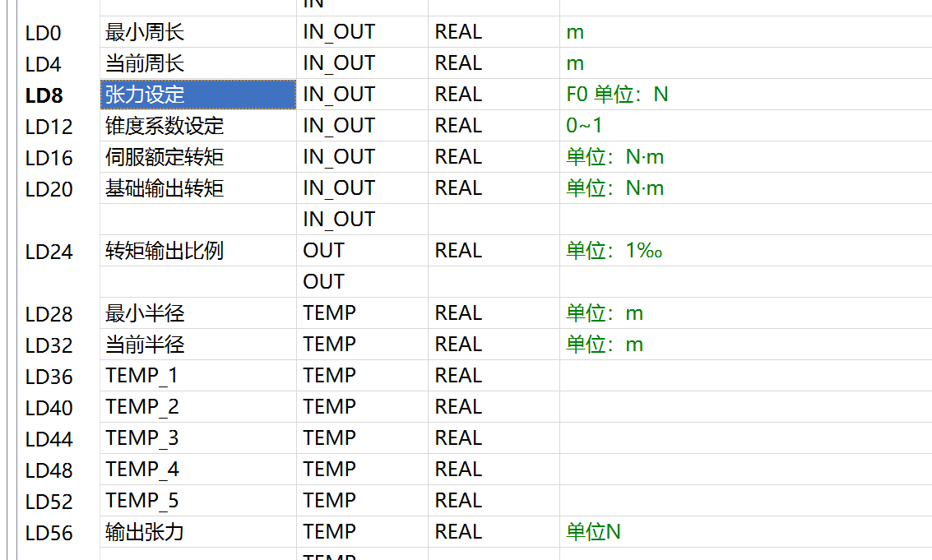Viewport: 932px width, 560px height.
Task: Click the LD12 address cell
Action: click(49, 127)
